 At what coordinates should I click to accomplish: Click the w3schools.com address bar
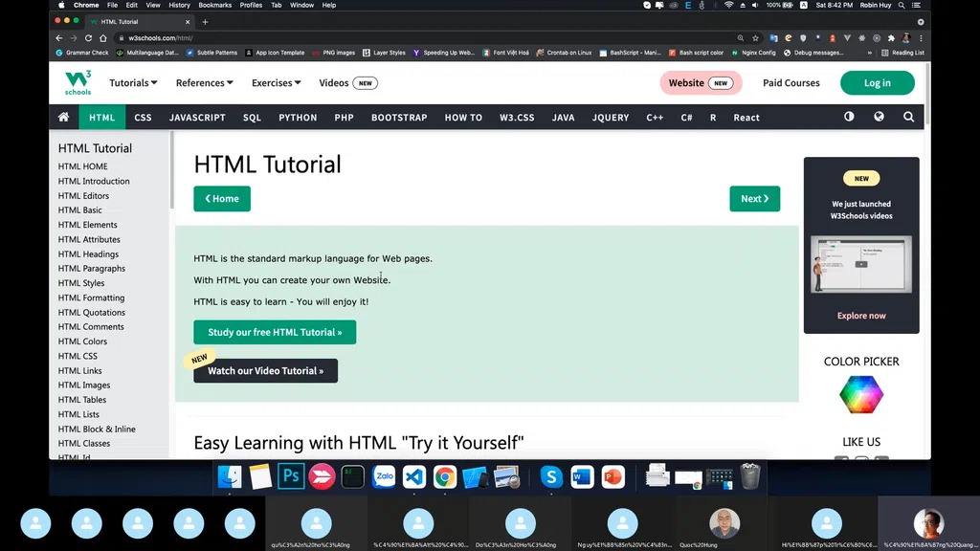tap(425, 38)
